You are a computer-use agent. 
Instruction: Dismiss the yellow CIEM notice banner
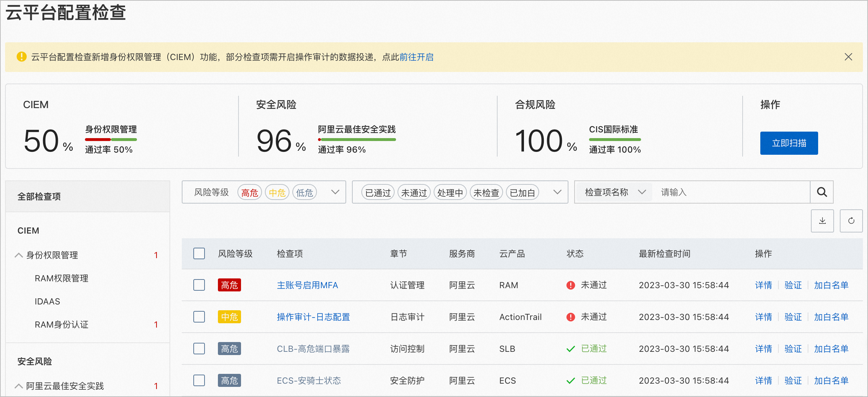848,57
